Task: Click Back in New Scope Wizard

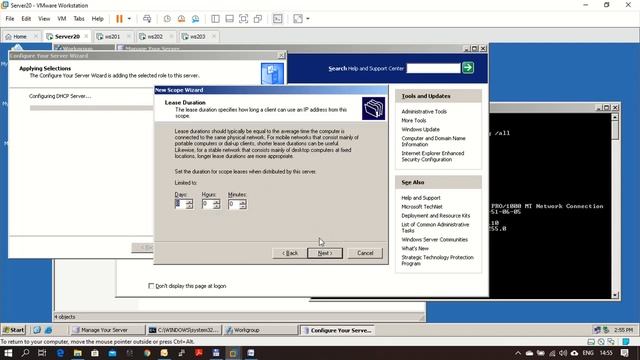Action: (x=290, y=253)
